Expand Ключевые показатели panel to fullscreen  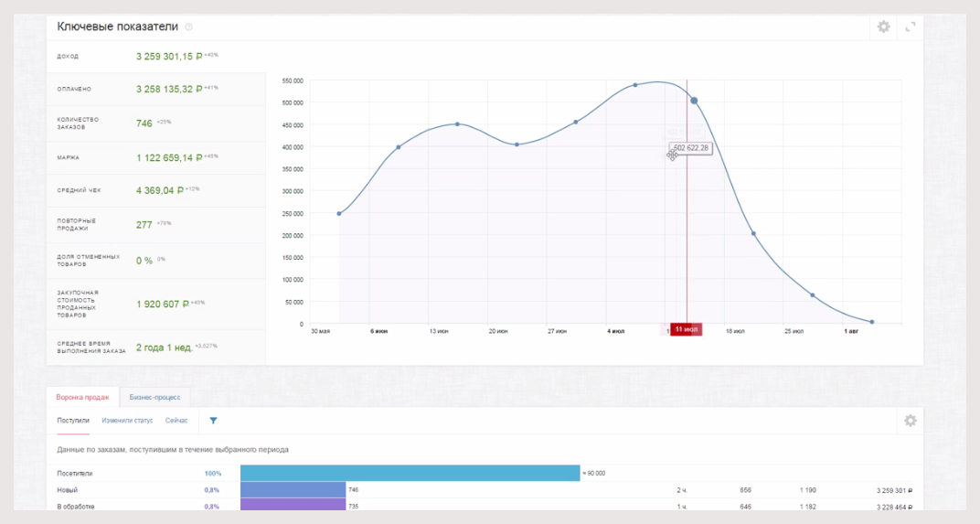tap(911, 27)
